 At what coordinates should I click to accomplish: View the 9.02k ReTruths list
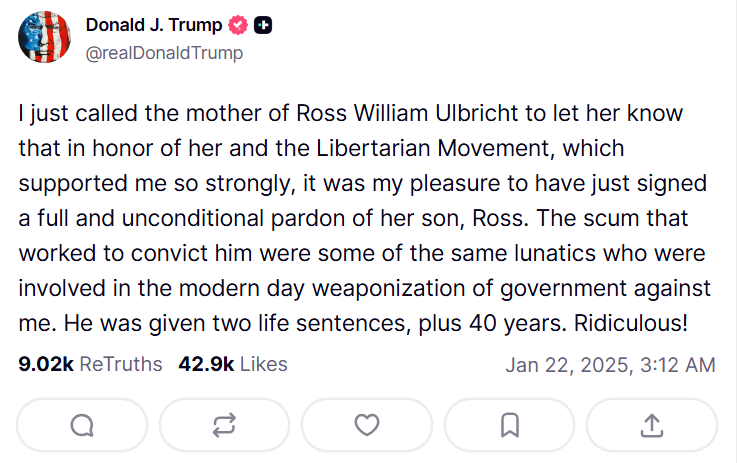click(x=90, y=365)
